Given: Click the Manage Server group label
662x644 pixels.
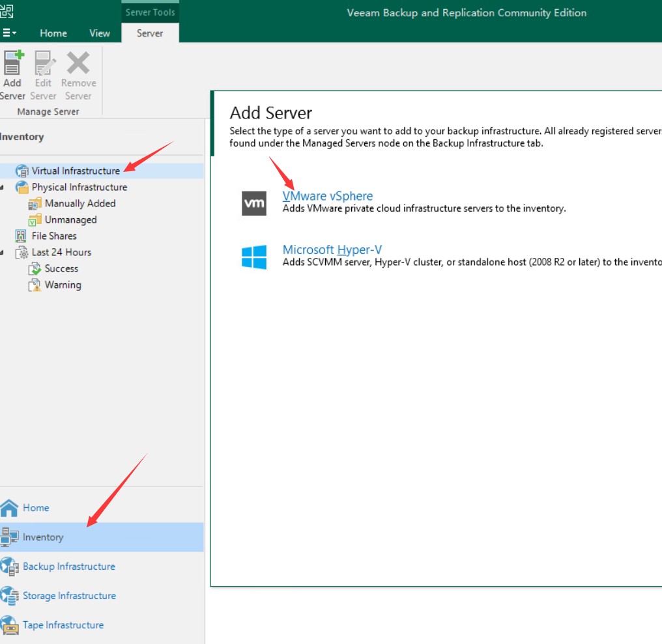Looking at the screenshot, I should [48, 112].
